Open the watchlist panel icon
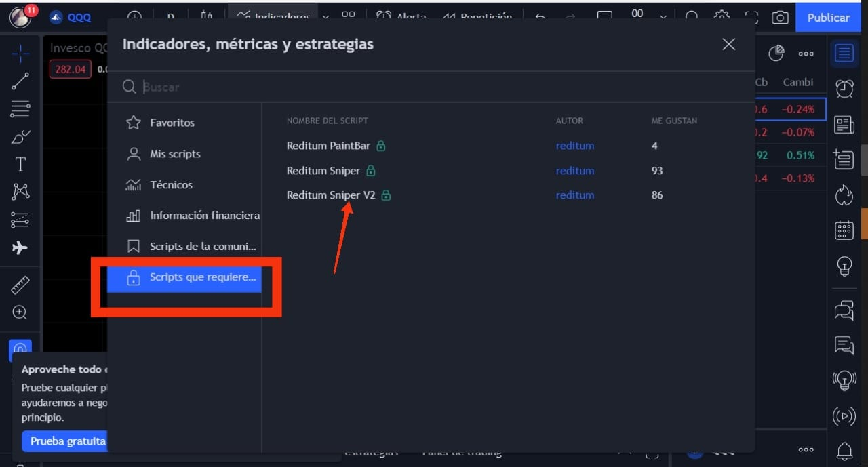The image size is (868, 467). point(844,54)
